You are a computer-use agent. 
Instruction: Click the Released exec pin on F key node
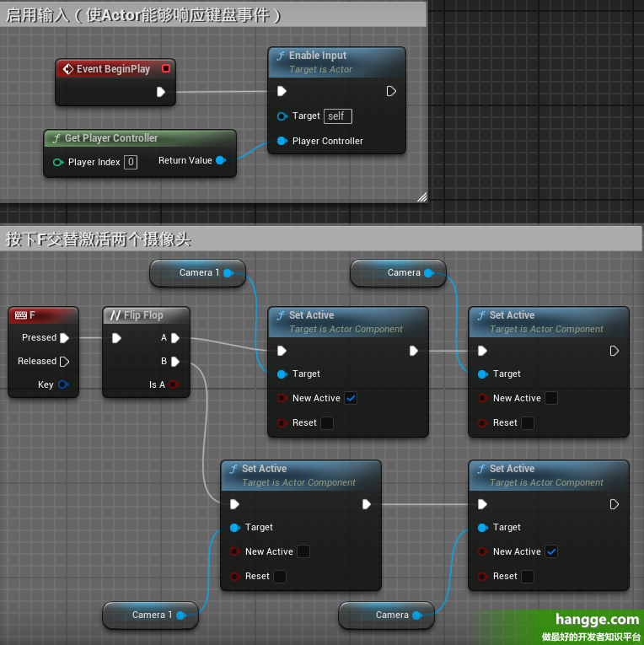coord(65,362)
